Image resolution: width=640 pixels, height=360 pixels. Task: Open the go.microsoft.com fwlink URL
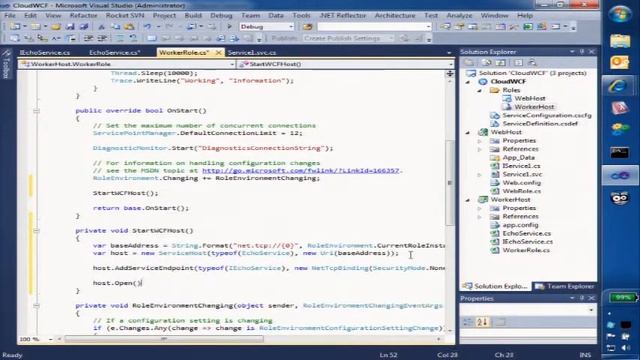301,171
